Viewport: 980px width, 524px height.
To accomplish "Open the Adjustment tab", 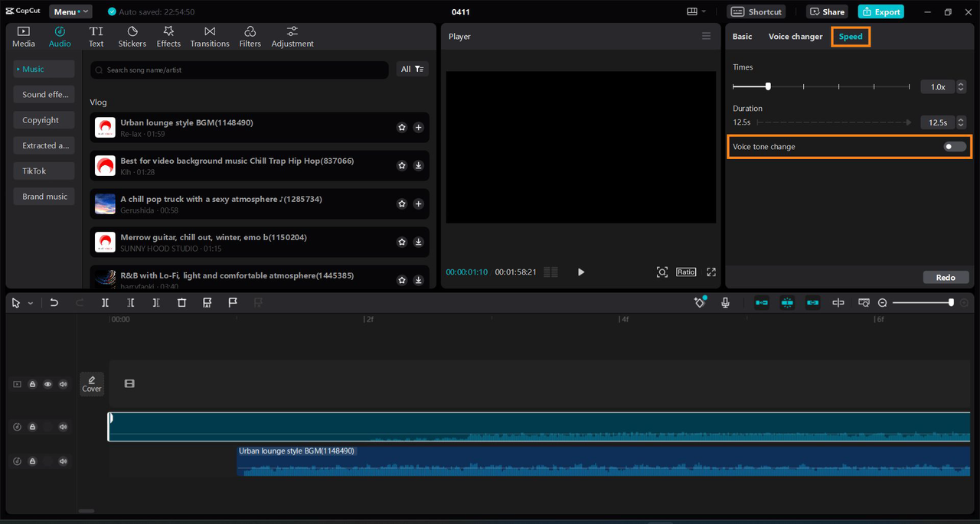I will (x=292, y=37).
